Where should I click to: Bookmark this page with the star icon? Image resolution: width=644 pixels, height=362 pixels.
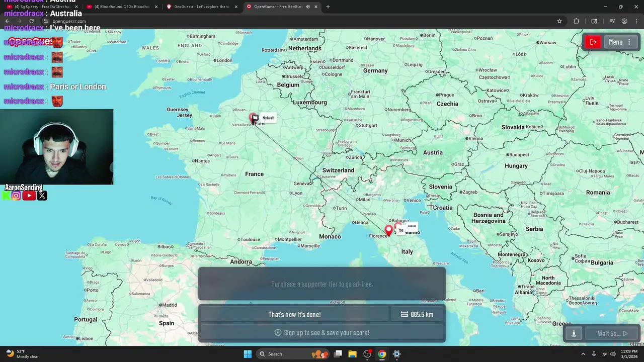click(x=559, y=21)
